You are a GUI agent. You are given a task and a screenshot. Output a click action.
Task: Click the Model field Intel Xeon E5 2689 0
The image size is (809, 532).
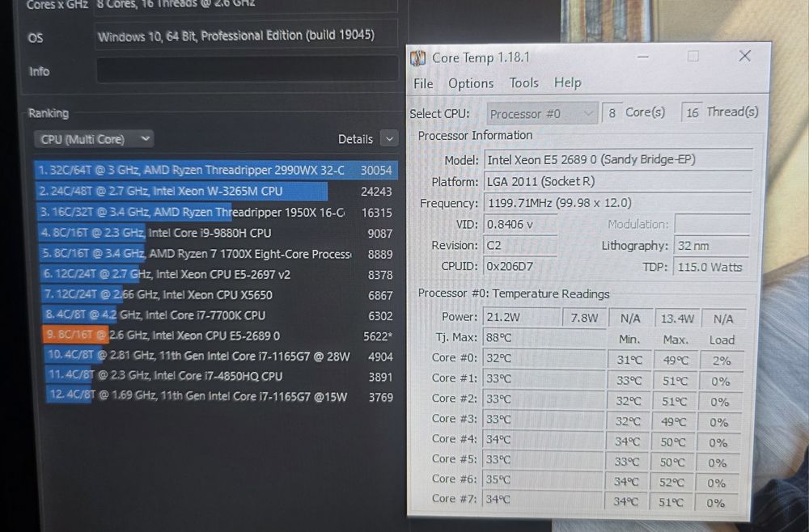tap(617, 160)
